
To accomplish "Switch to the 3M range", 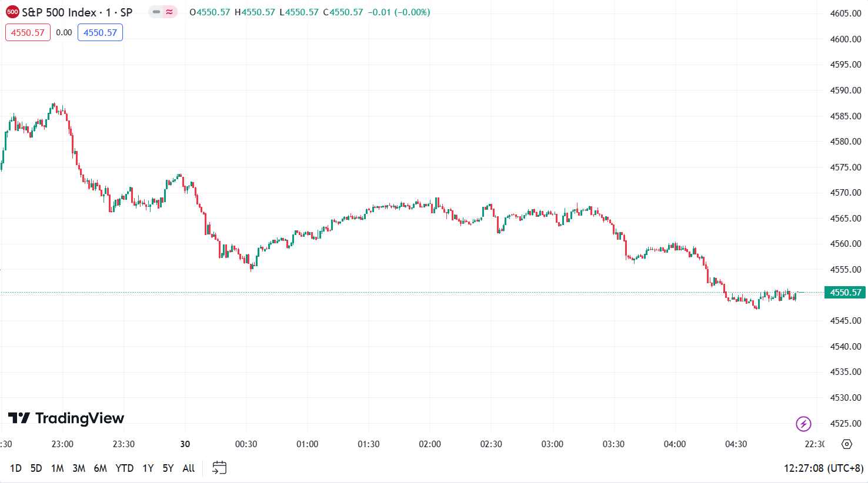I will pyautogui.click(x=79, y=468).
